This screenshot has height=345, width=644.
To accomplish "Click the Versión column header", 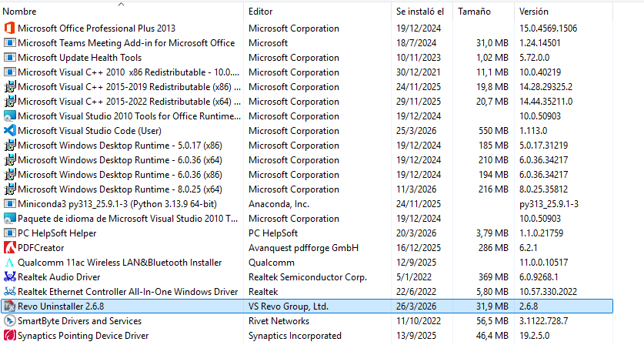I will (x=534, y=12).
